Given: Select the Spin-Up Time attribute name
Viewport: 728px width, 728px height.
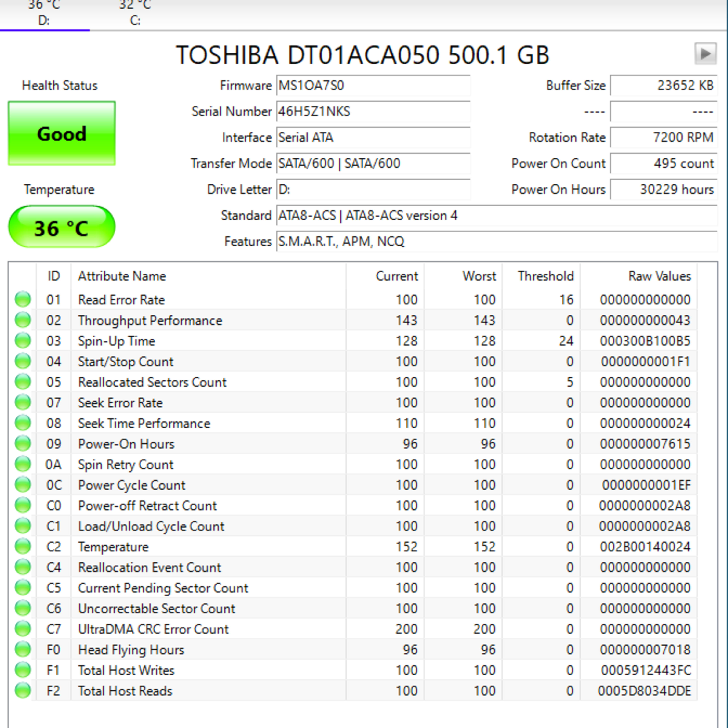Looking at the screenshot, I should point(116,341).
